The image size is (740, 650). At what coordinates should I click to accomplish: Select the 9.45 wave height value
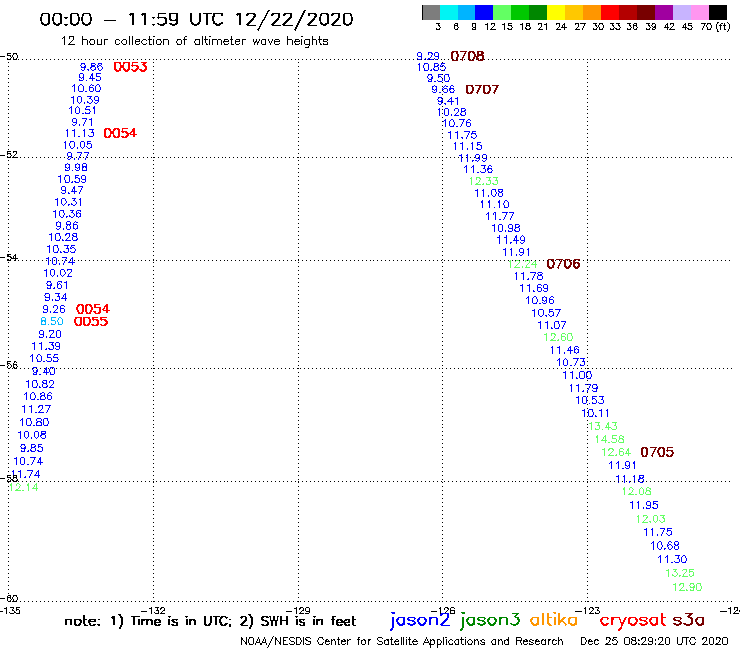point(90,77)
